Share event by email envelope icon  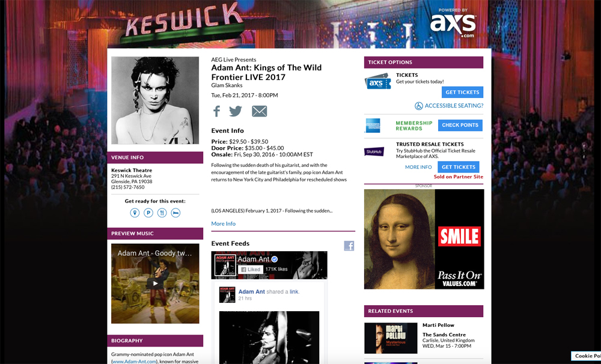(259, 111)
